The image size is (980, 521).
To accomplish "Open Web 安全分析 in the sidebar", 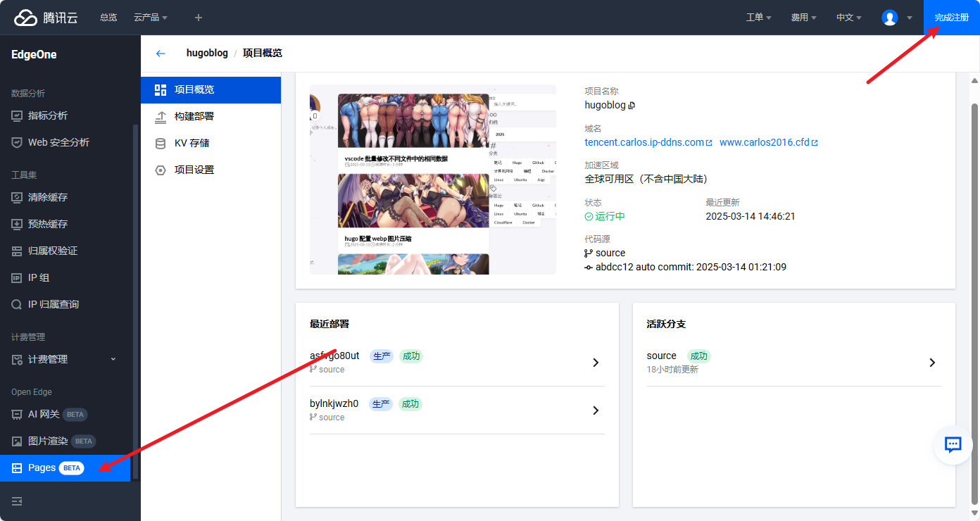I will (65, 142).
